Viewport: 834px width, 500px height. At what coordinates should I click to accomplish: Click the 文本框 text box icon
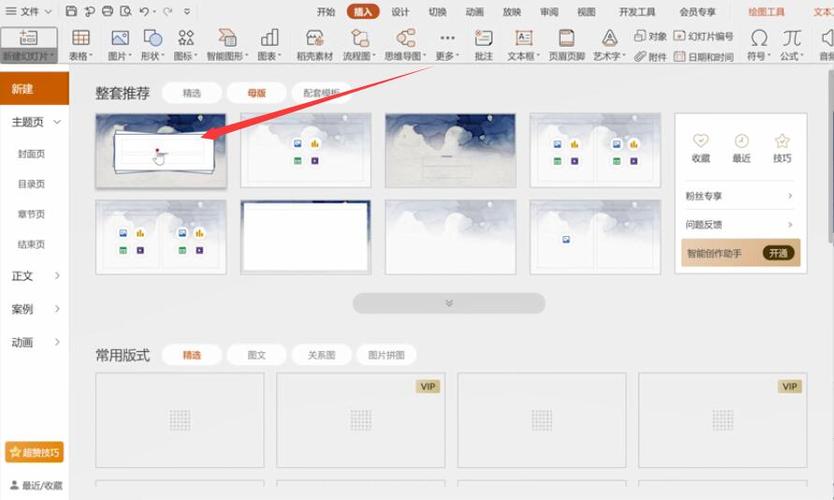[x=522, y=38]
